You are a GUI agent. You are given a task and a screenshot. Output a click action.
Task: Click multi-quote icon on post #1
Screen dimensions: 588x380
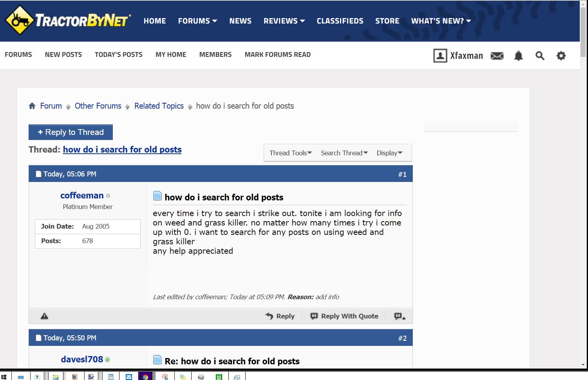click(x=400, y=316)
